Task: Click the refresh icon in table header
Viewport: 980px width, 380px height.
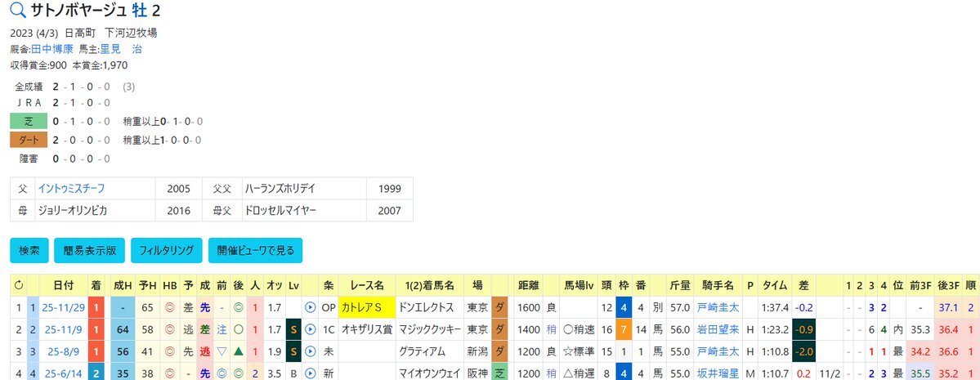Action: 18,286
